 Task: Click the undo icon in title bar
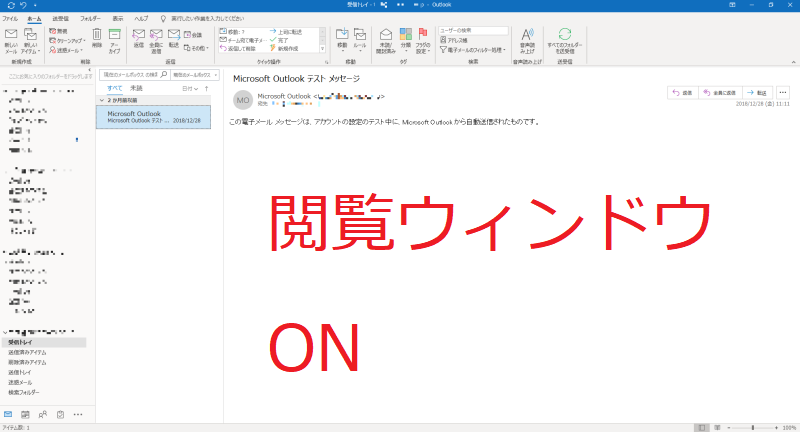pos(23,5)
